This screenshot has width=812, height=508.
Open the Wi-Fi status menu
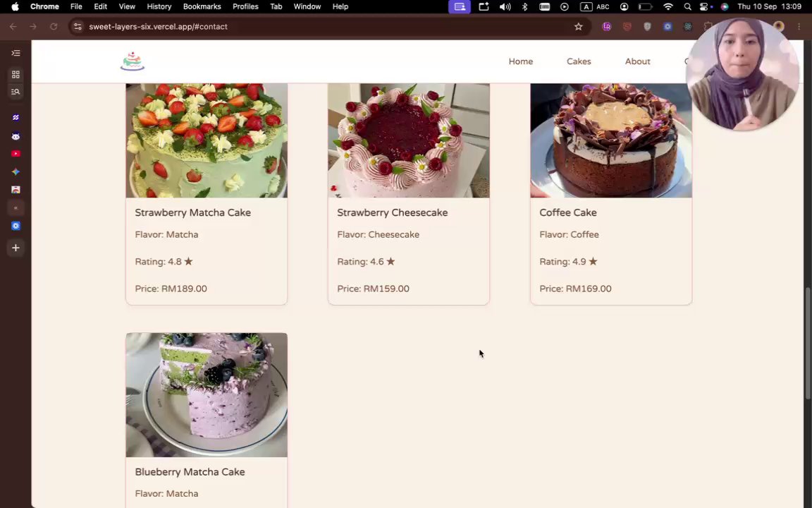click(668, 7)
